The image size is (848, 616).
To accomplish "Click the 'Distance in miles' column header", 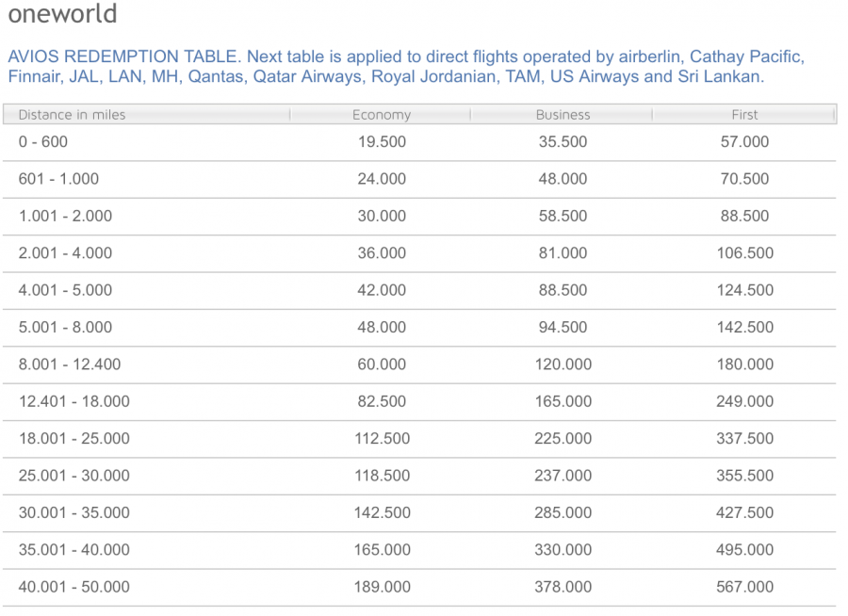I will coord(72,115).
